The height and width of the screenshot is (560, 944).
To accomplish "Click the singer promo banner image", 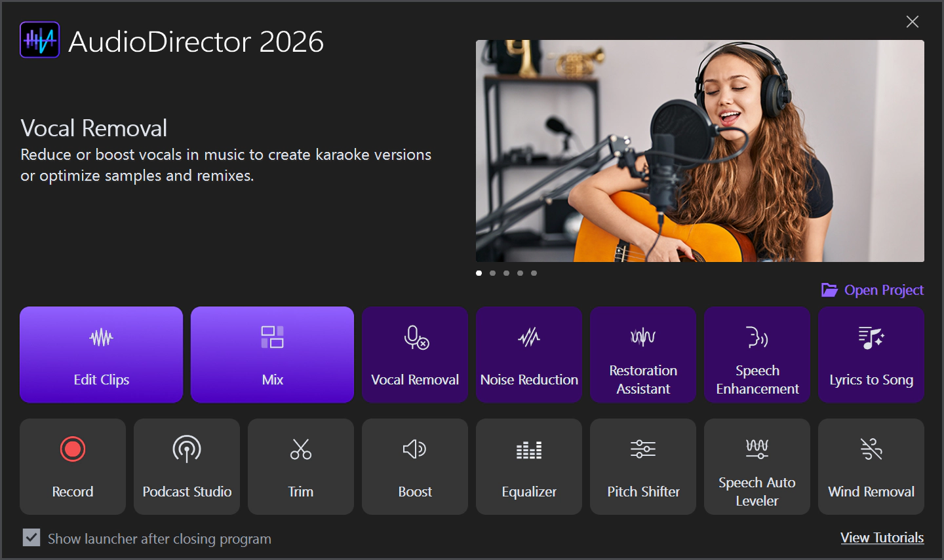I will (x=700, y=151).
